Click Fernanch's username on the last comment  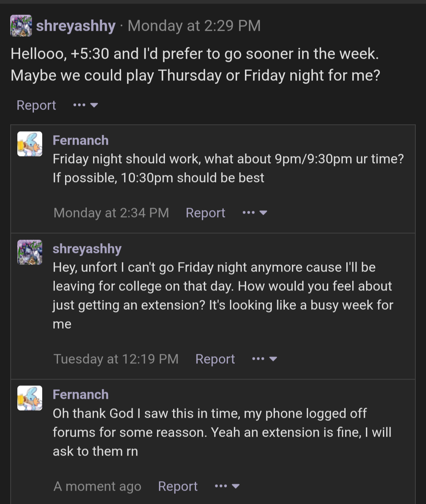(80, 394)
